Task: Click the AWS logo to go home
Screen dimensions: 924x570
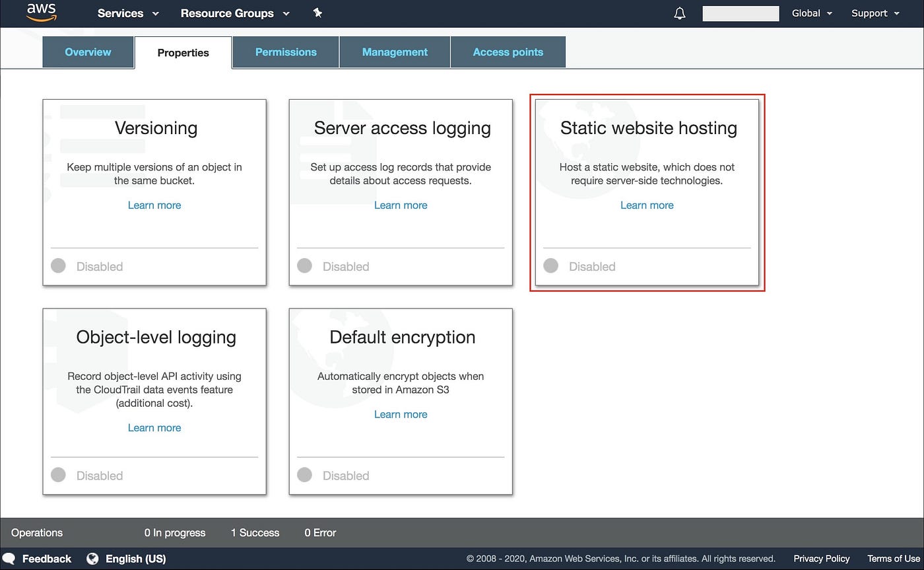Action: [x=41, y=12]
